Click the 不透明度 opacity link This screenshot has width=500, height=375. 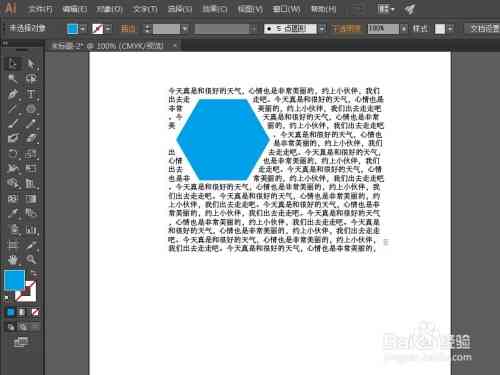click(346, 29)
